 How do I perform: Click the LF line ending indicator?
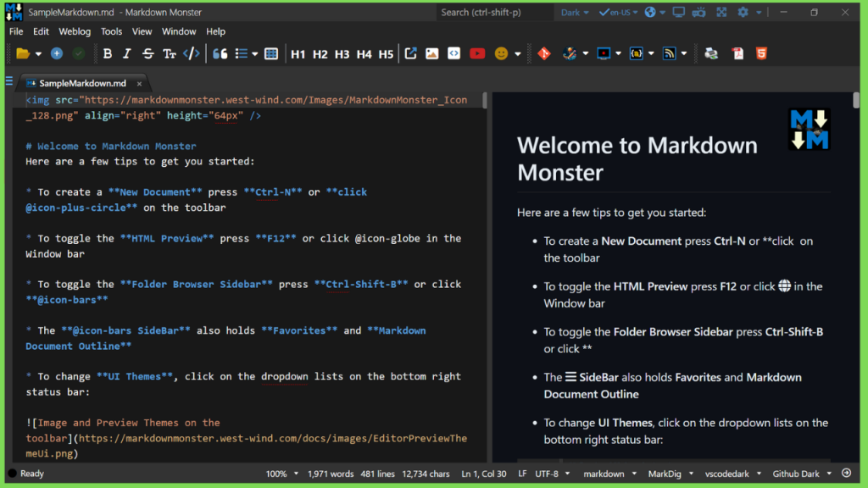point(522,474)
